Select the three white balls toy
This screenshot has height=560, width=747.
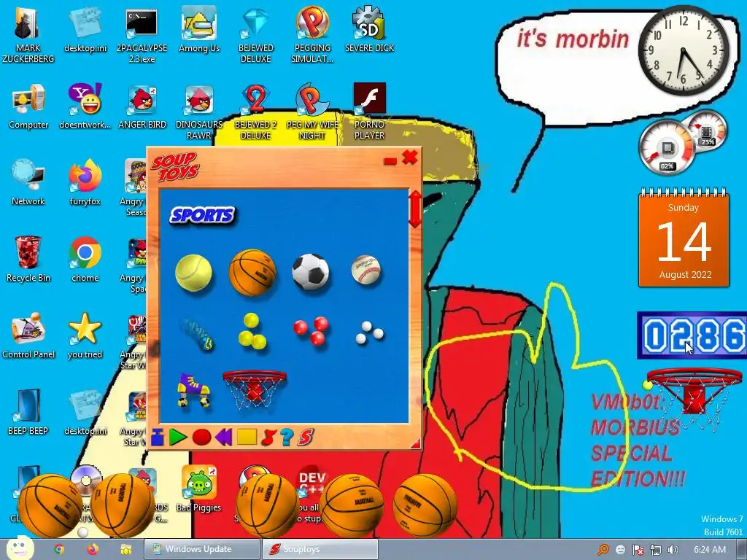(x=369, y=332)
